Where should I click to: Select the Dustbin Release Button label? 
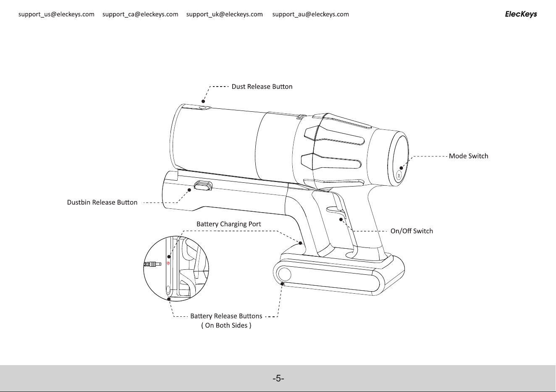102,203
